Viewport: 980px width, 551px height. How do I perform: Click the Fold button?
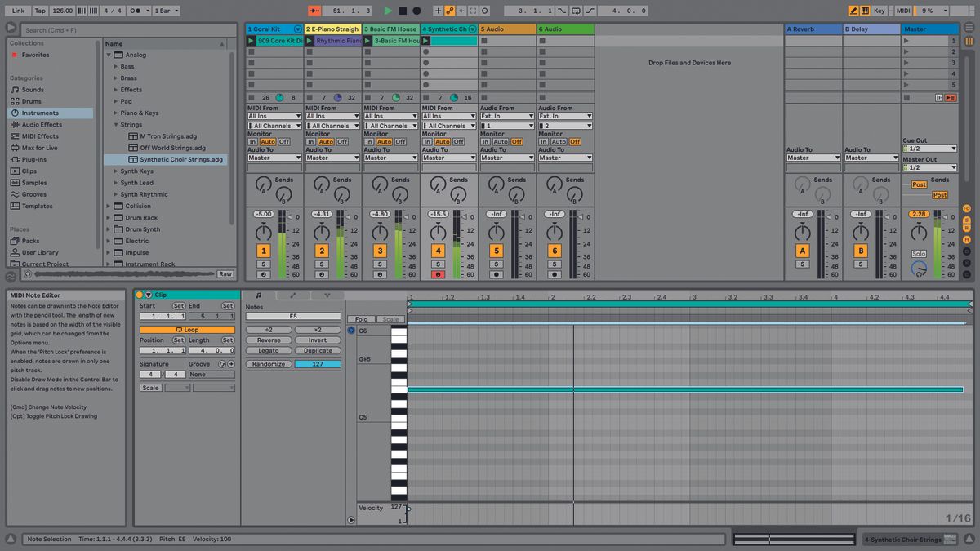pos(361,319)
